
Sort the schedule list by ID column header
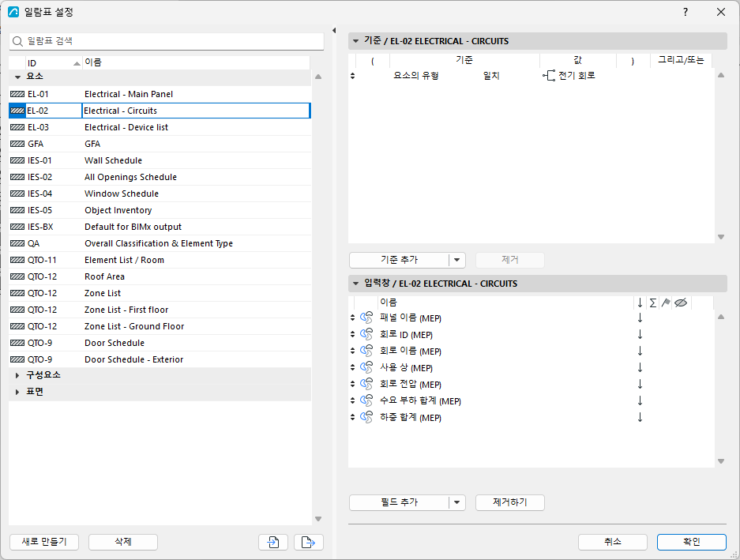click(x=54, y=63)
